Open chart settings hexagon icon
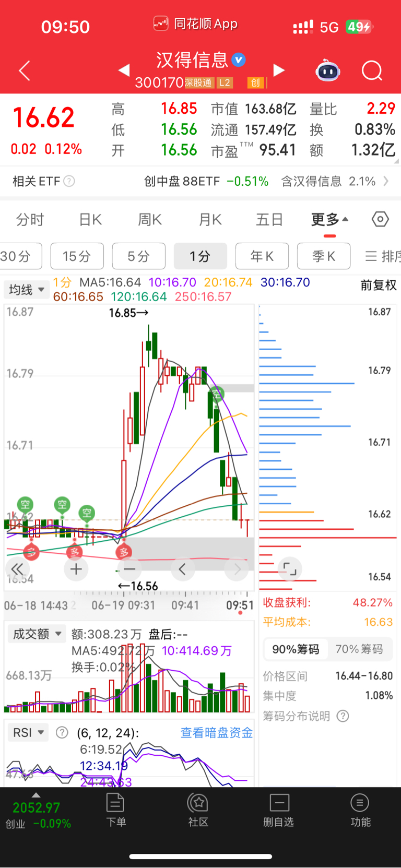 (380, 219)
